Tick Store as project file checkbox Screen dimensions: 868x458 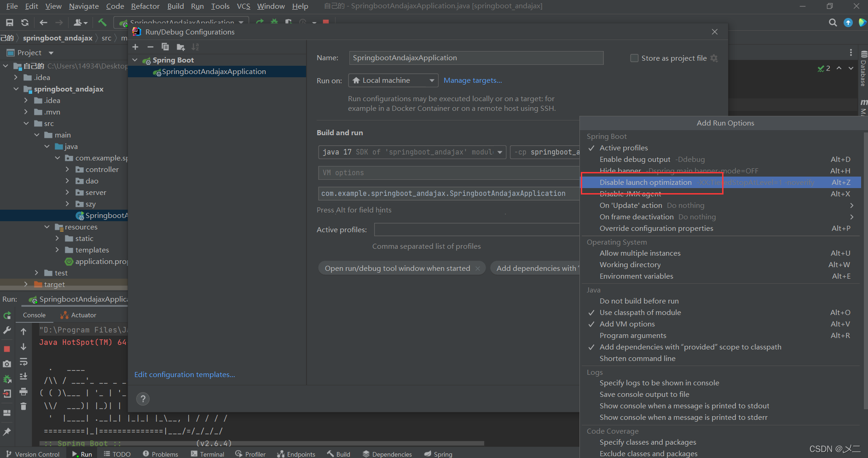pos(634,58)
